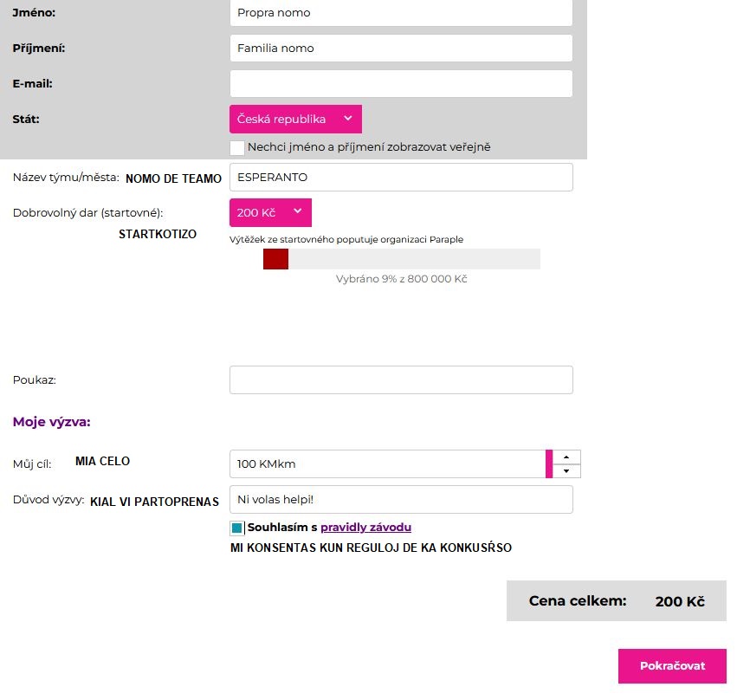Expand the 200 Kč donation dropdown
Viewport: 737px width, 700px height.
(269, 212)
